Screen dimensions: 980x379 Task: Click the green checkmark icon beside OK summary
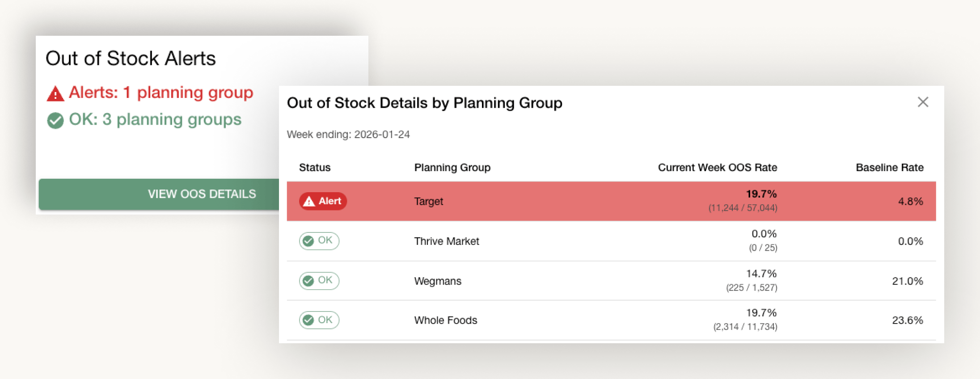point(55,120)
